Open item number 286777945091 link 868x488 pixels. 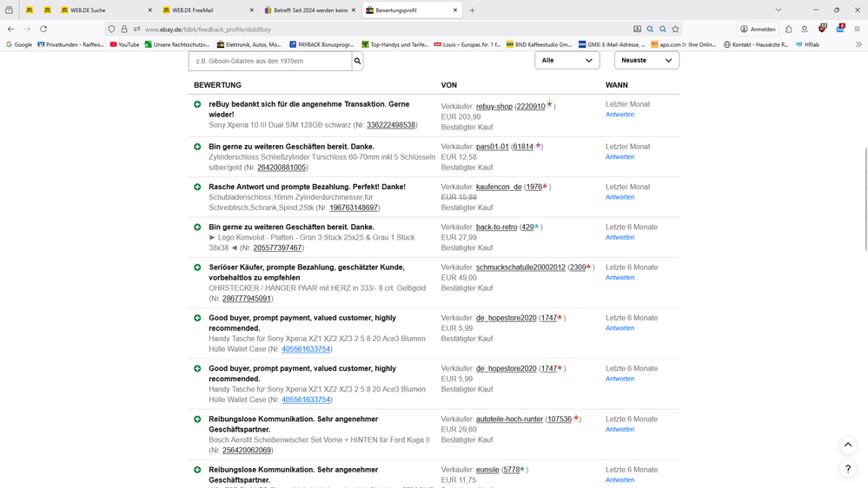pyautogui.click(x=247, y=299)
